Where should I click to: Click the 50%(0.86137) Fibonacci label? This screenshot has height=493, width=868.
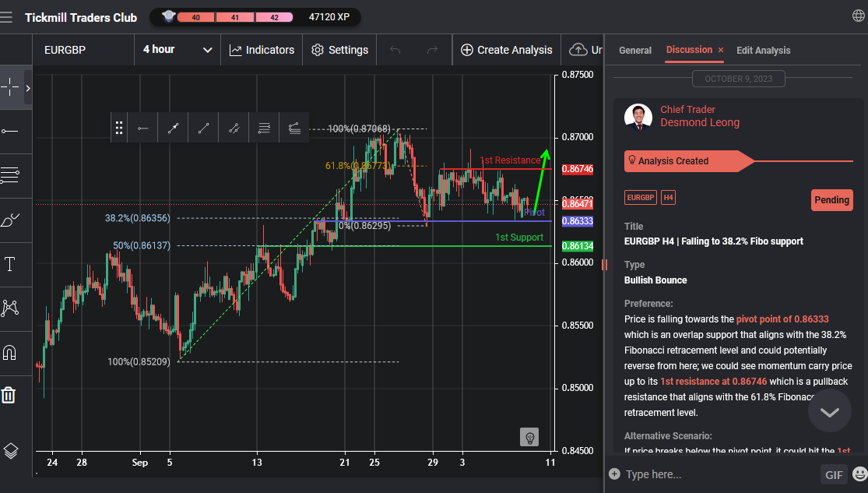pos(142,245)
